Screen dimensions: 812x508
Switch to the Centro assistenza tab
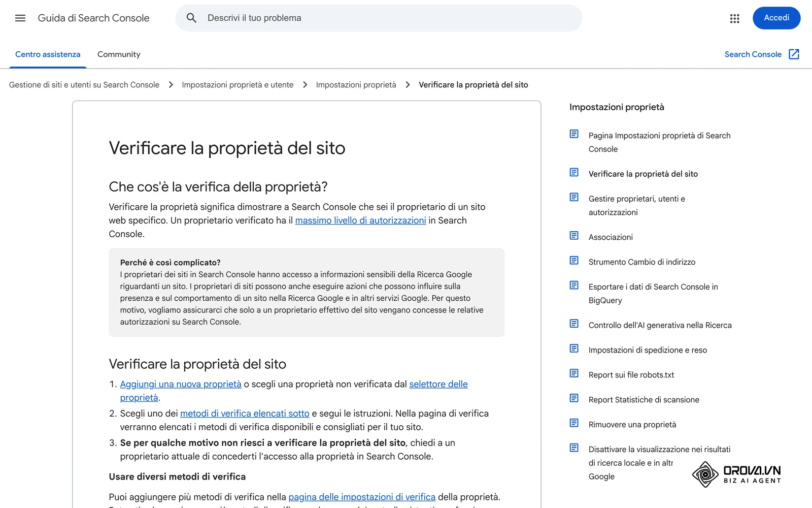pyautogui.click(x=48, y=54)
